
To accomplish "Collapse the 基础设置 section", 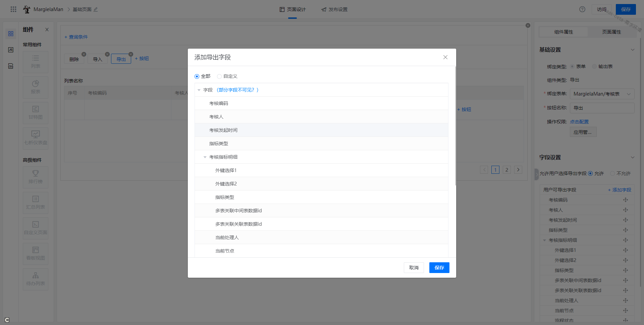I will (x=633, y=50).
